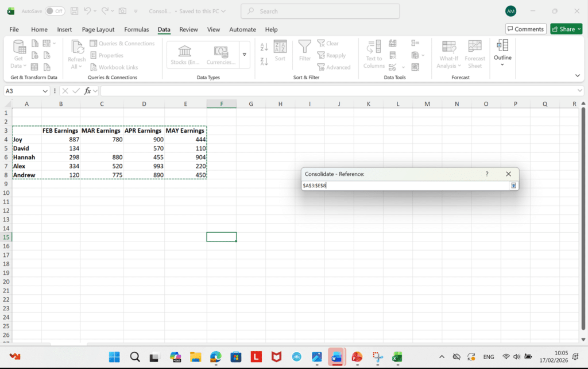Select column F header

pyautogui.click(x=222, y=104)
